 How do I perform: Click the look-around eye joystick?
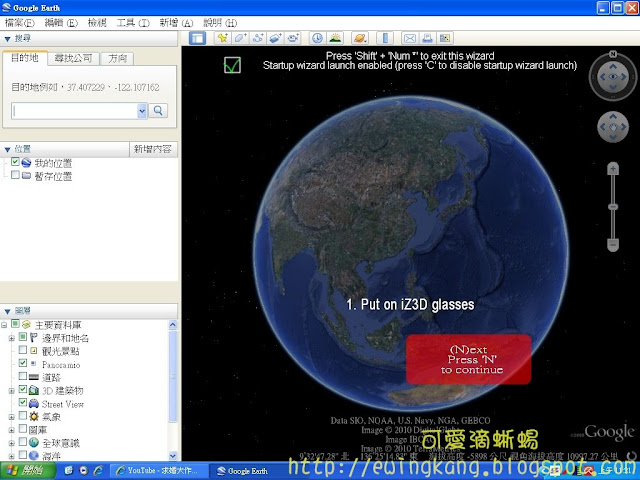pos(613,77)
